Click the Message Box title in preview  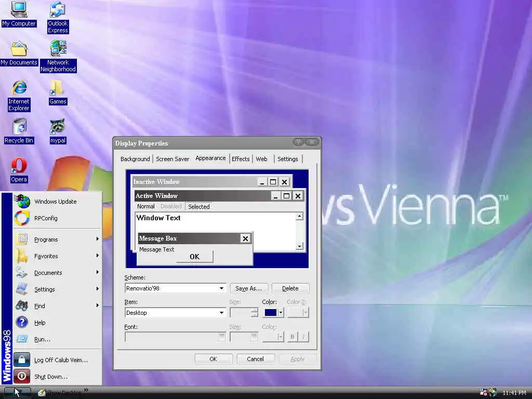[158, 238]
